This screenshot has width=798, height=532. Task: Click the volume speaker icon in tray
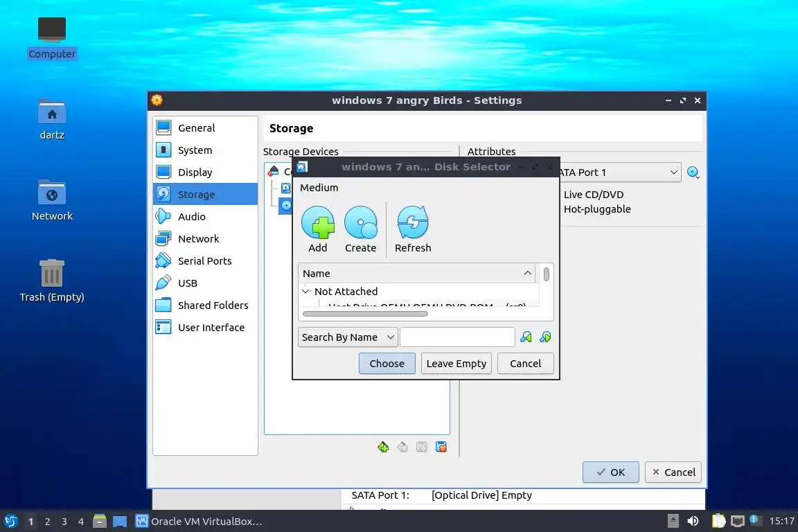[693, 521]
